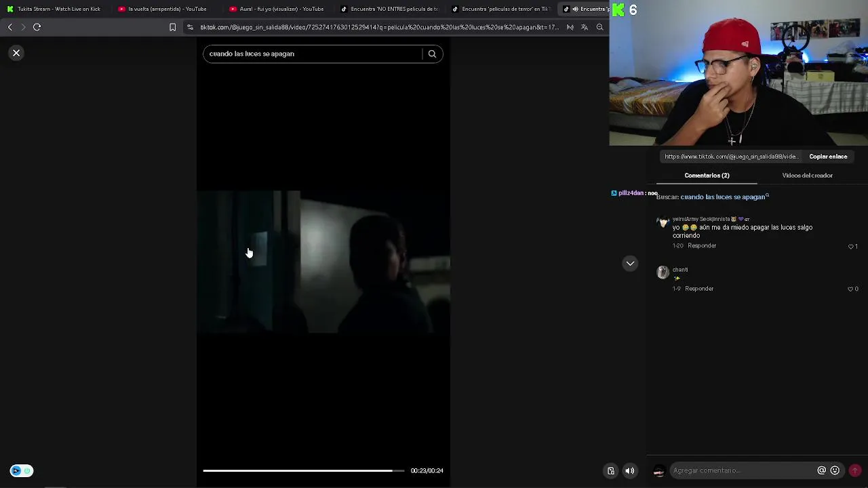Click the green Kick logo overlay
This screenshot has height=488, width=868.
(618, 9)
